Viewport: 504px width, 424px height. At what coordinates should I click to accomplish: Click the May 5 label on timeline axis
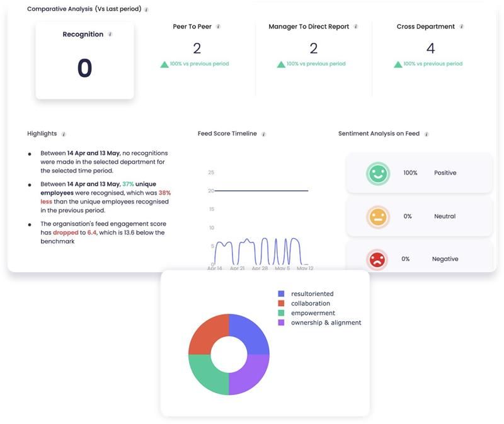(x=282, y=268)
